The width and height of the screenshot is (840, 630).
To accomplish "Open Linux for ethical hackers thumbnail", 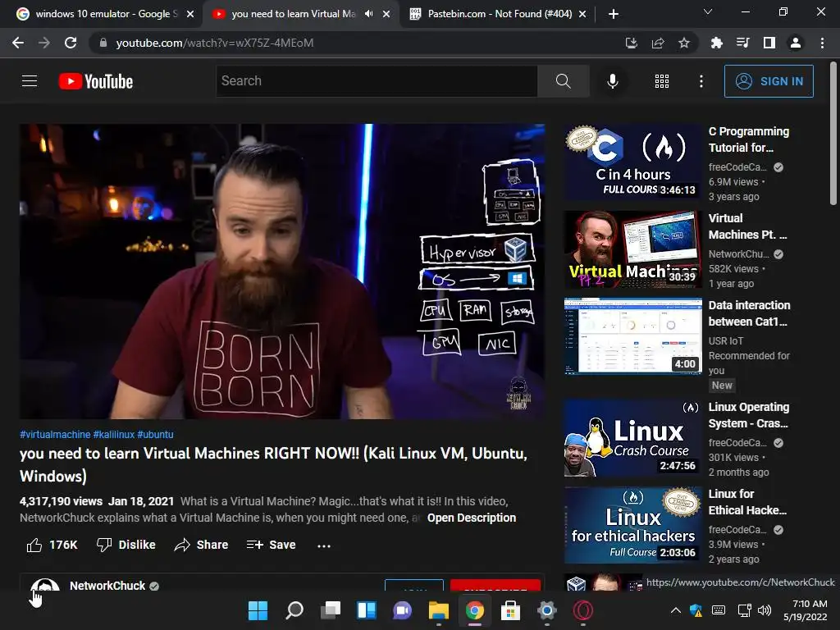I will click(632, 524).
